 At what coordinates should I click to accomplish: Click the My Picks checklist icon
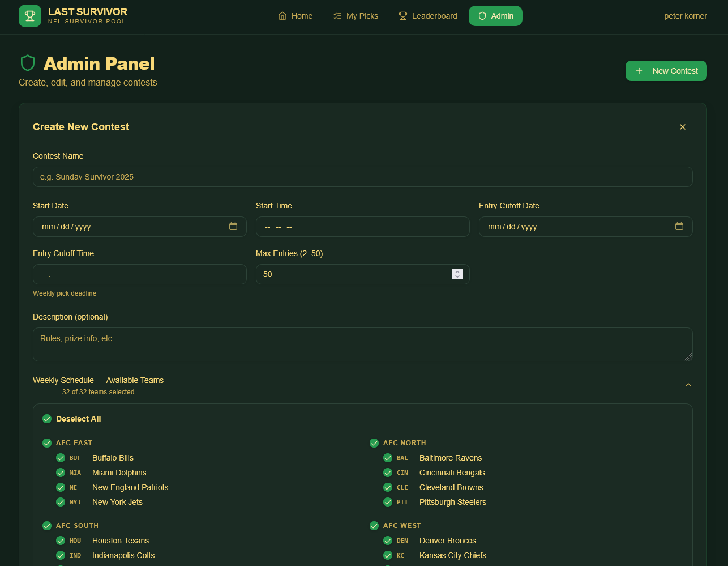pyautogui.click(x=337, y=16)
